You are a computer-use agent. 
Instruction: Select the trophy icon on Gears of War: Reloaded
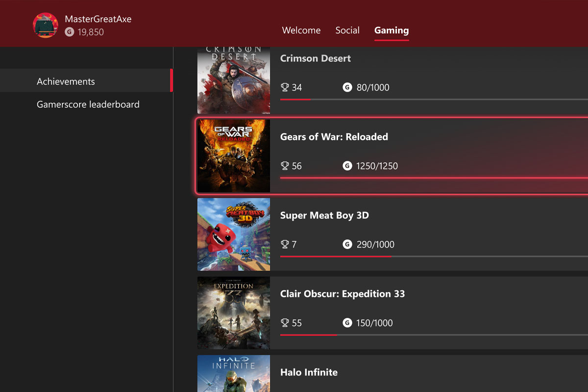click(285, 166)
